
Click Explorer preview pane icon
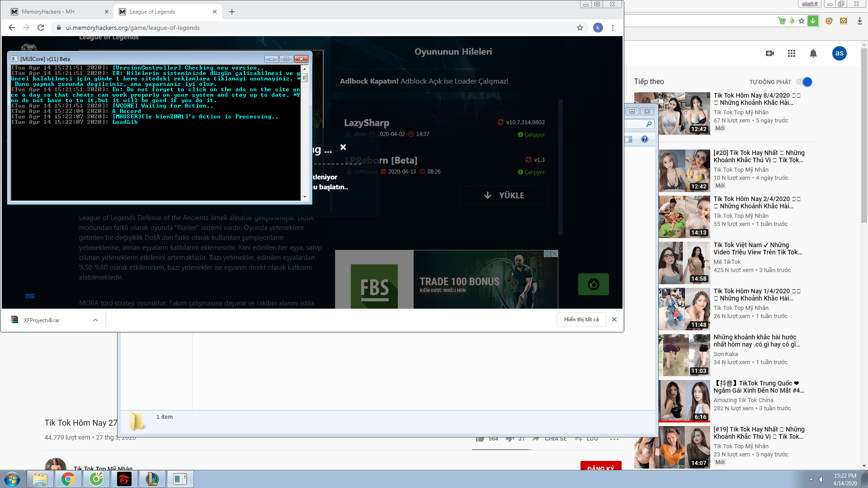click(x=629, y=139)
